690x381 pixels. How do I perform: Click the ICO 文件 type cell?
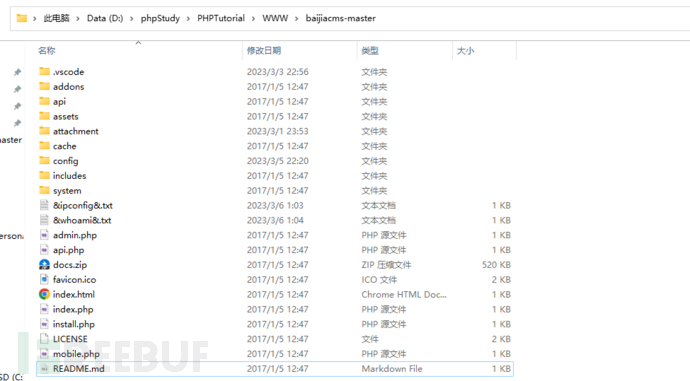tap(379, 279)
